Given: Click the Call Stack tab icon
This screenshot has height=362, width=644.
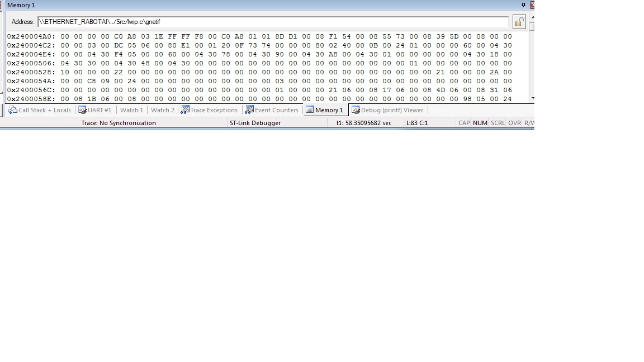Looking at the screenshot, I should point(13,110).
